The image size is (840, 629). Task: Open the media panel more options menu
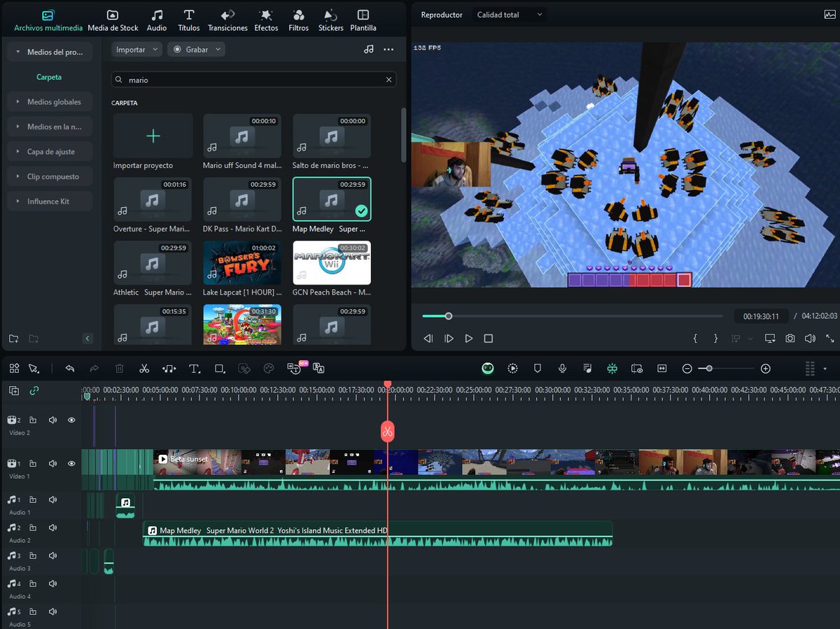point(388,50)
